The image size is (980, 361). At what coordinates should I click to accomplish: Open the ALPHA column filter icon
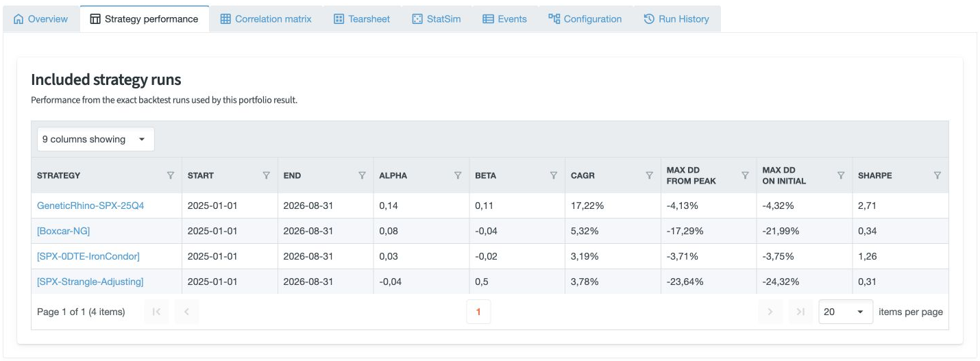[458, 175]
